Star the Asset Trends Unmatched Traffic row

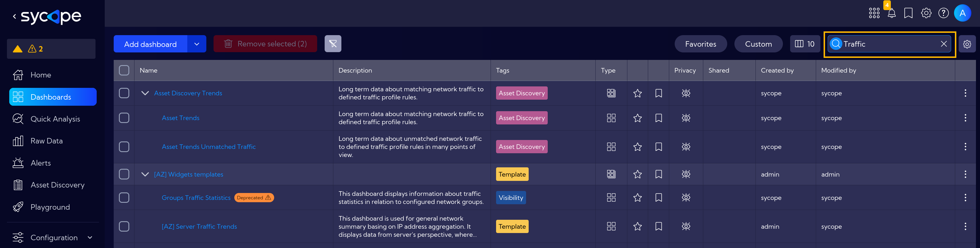(x=637, y=147)
